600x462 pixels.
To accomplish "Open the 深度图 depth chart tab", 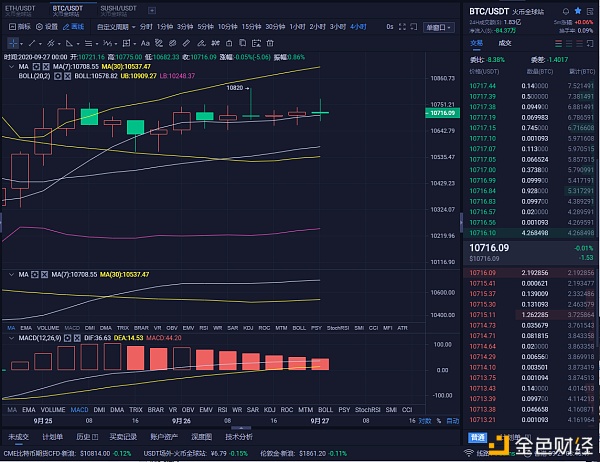I will coord(201,437).
